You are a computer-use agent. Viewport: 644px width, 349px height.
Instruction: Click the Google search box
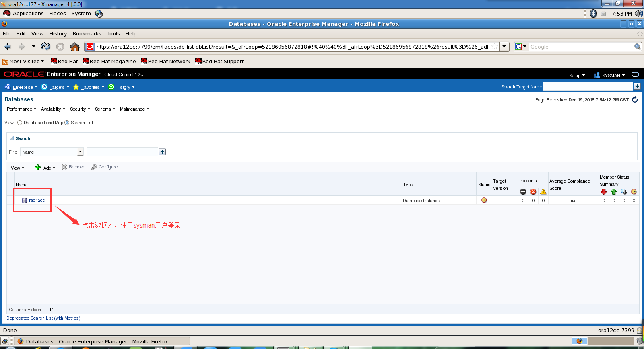tap(581, 47)
